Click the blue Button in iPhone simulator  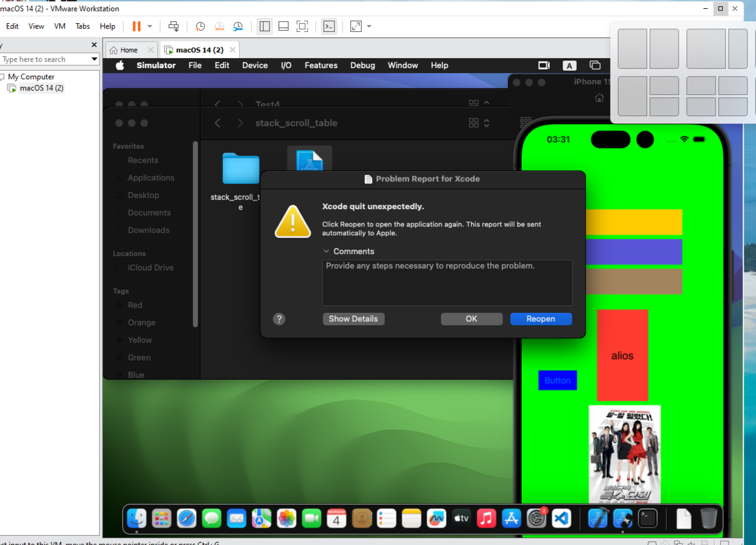[557, 380]
